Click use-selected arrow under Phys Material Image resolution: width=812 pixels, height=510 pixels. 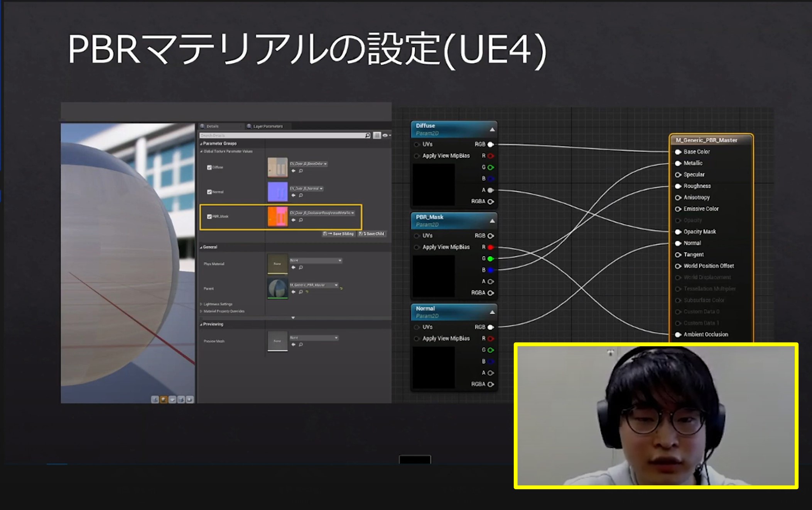click(293, 267)
